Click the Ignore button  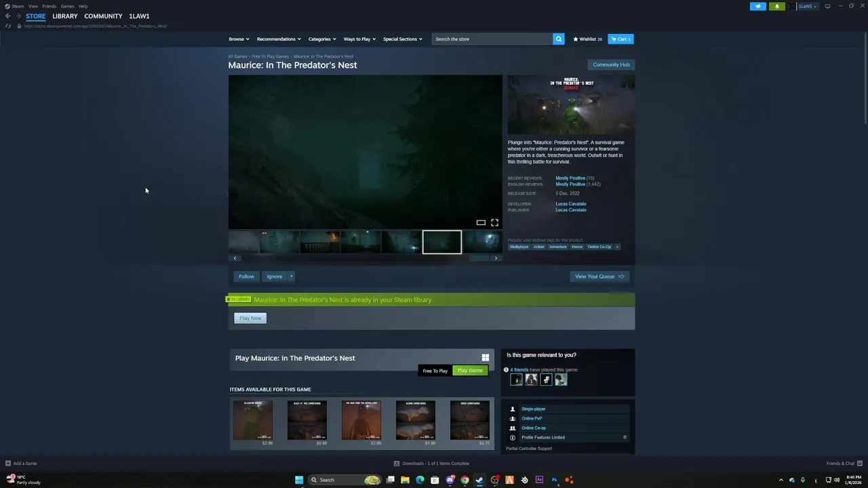[274, 276]
